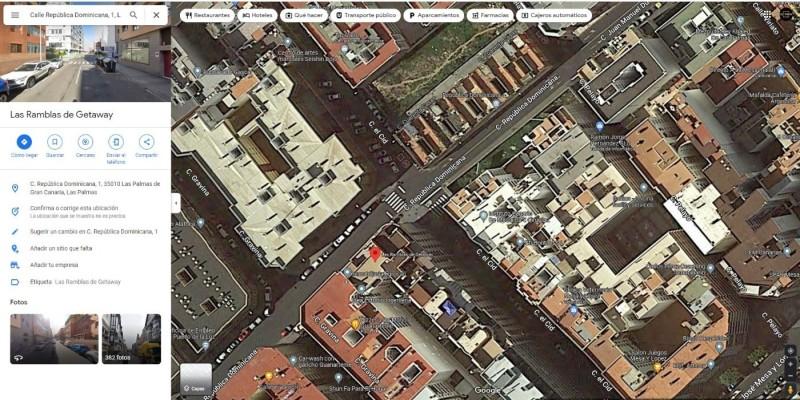Click the search magnifier icon
The image size is (800, 400).
134,15
